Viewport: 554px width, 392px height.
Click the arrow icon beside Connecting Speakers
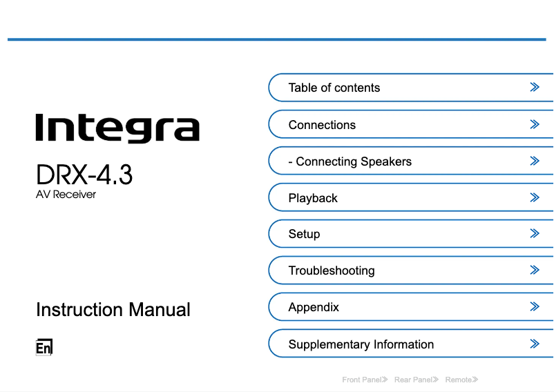pos(534,161)
